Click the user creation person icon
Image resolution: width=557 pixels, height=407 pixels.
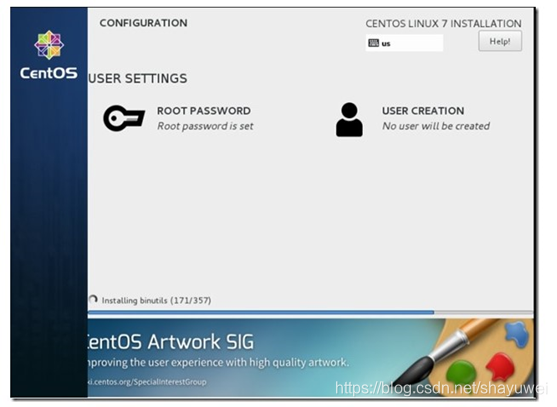349,120
